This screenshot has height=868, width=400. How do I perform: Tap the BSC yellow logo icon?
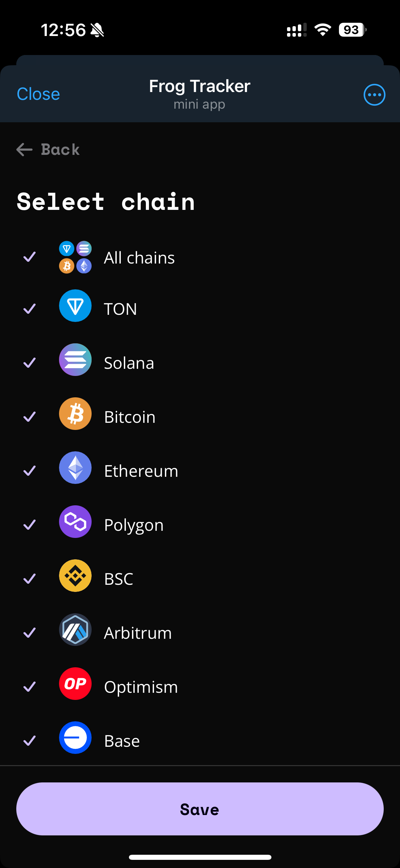[75, 576]
